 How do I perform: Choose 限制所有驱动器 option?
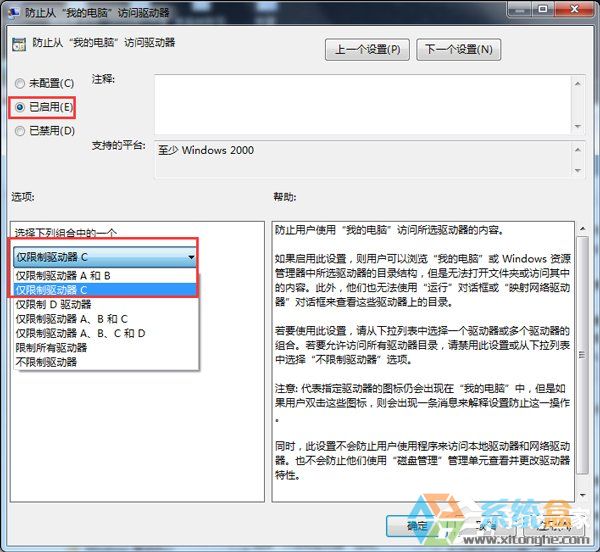pyautogui.click(x=106, y=347)
